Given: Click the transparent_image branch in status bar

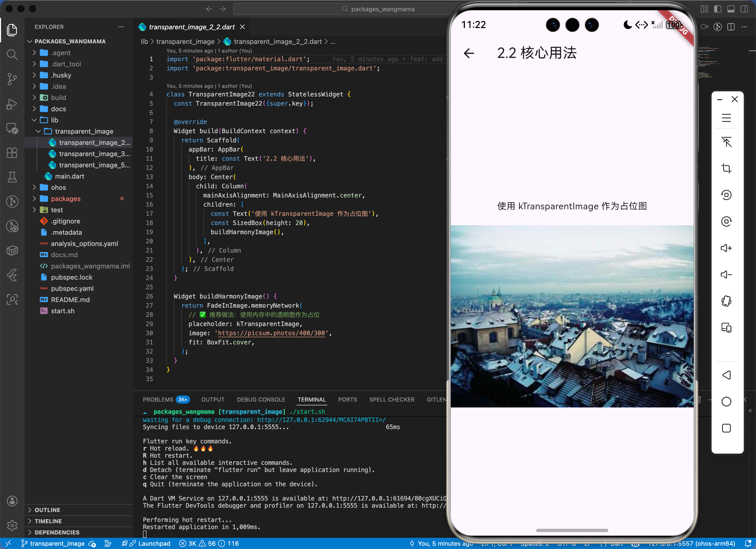Looking at the screenshot, I should 57,544.
